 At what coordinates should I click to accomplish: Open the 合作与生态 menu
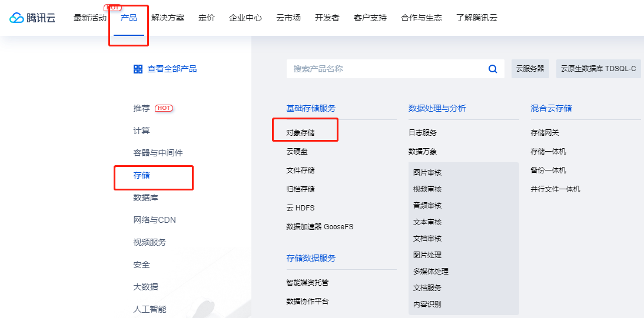click(421, 18)
